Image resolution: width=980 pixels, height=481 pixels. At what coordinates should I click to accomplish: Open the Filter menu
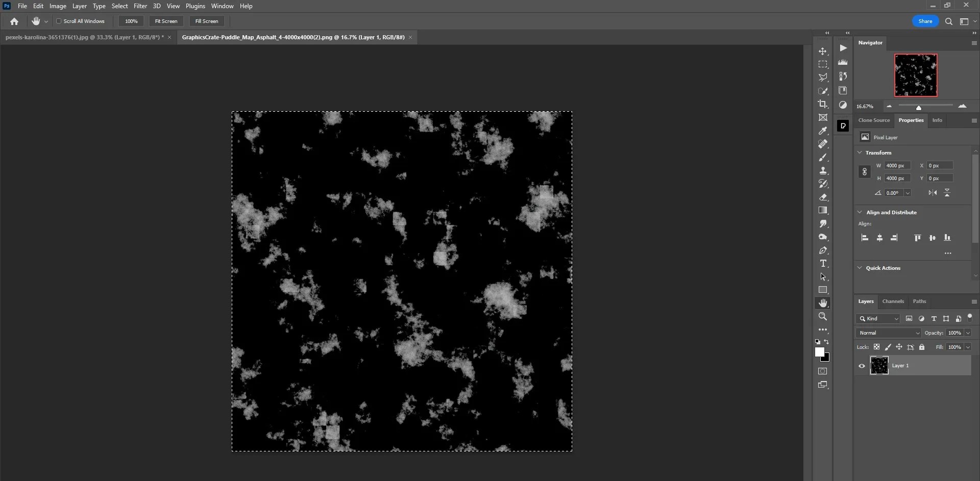tap(140, 6)
